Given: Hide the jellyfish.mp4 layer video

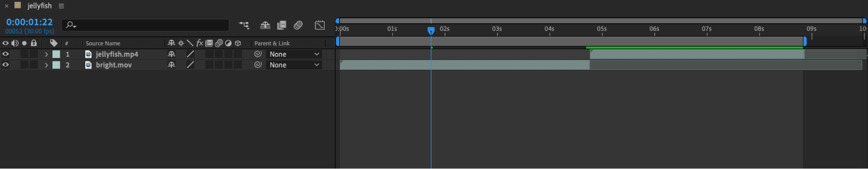Looking at the screenshot, I should [5, 54].
